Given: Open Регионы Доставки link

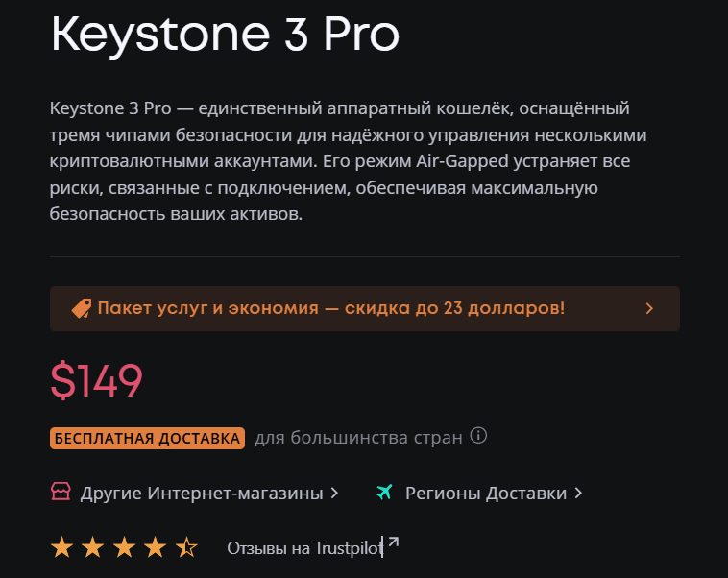Looking at the screenshot, I should coord(486,494).
